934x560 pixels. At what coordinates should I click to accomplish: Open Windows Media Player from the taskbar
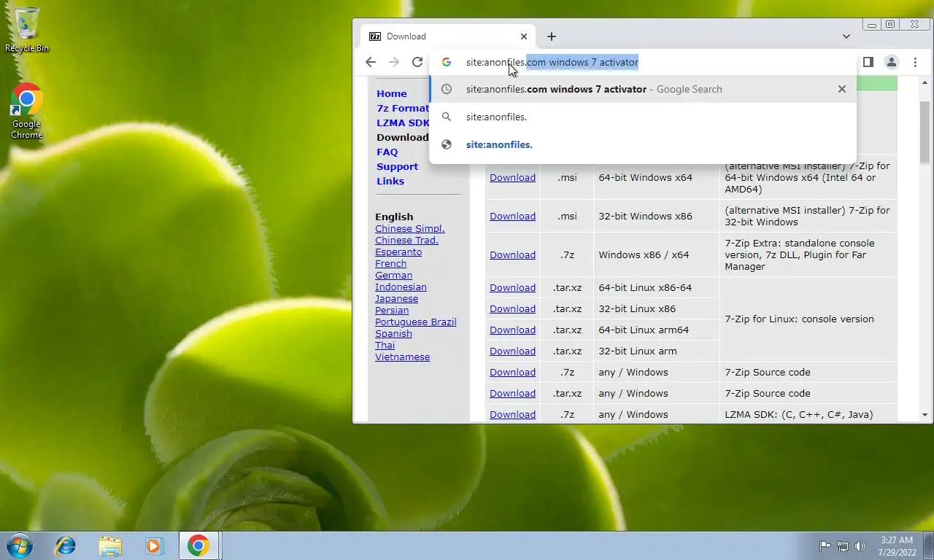[x=154, y=545]
